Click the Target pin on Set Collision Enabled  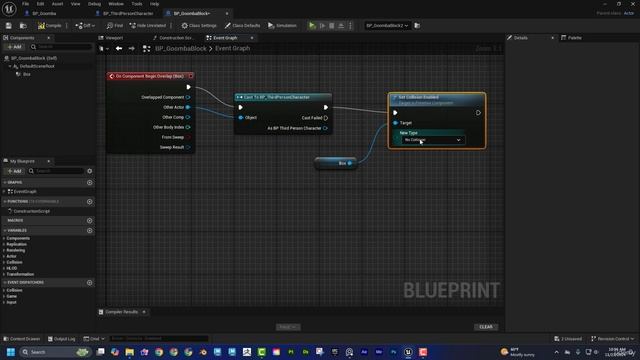(395, 123)
